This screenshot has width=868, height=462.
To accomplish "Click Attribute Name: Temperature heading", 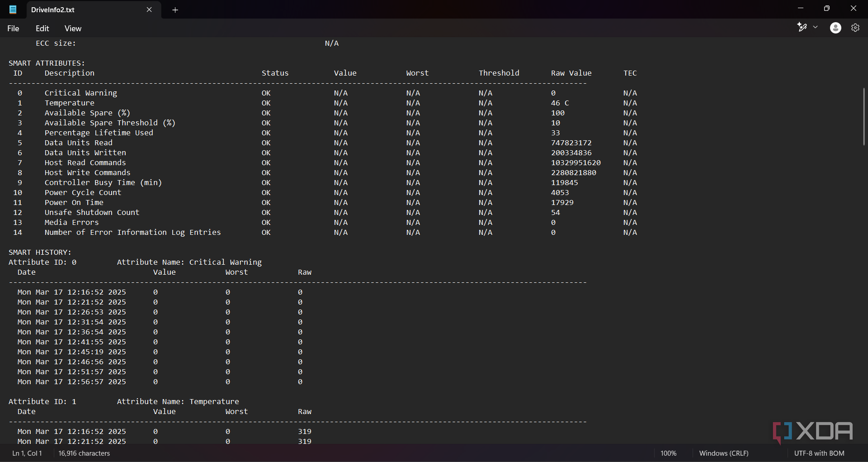I will point(178,402).
